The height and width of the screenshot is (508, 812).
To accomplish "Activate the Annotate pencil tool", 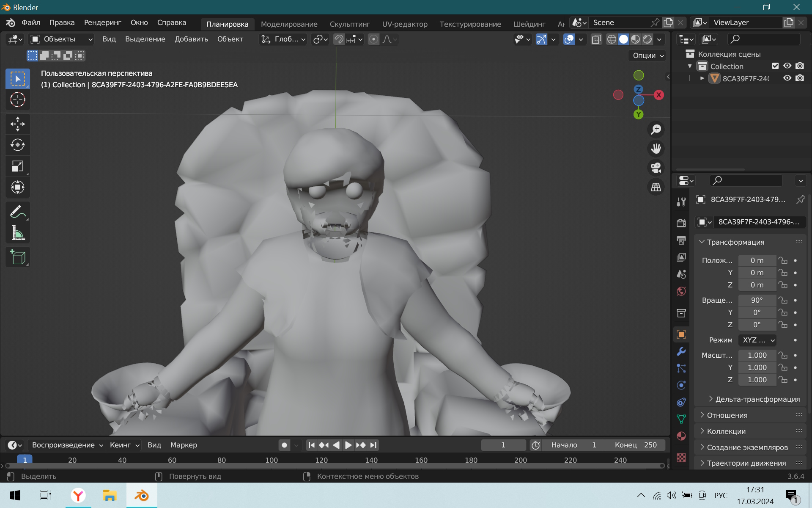I will click(17, 212).
